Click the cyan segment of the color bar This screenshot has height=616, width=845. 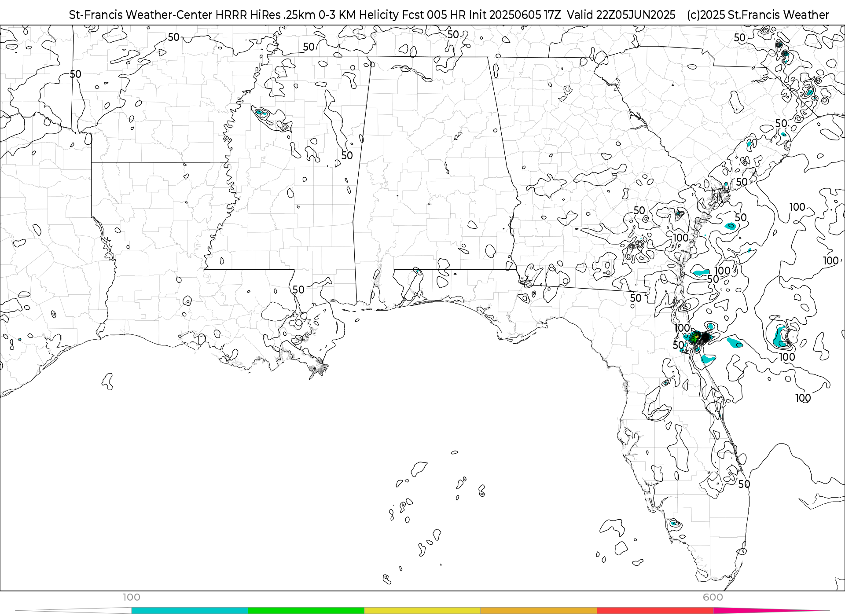(x=190, y=611)
